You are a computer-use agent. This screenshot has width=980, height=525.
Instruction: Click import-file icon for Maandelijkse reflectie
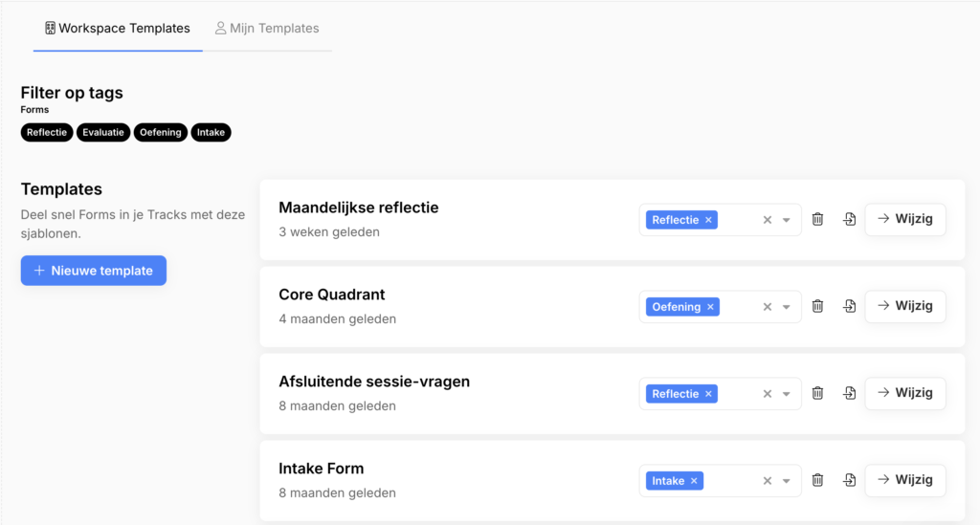pos(850,219)
